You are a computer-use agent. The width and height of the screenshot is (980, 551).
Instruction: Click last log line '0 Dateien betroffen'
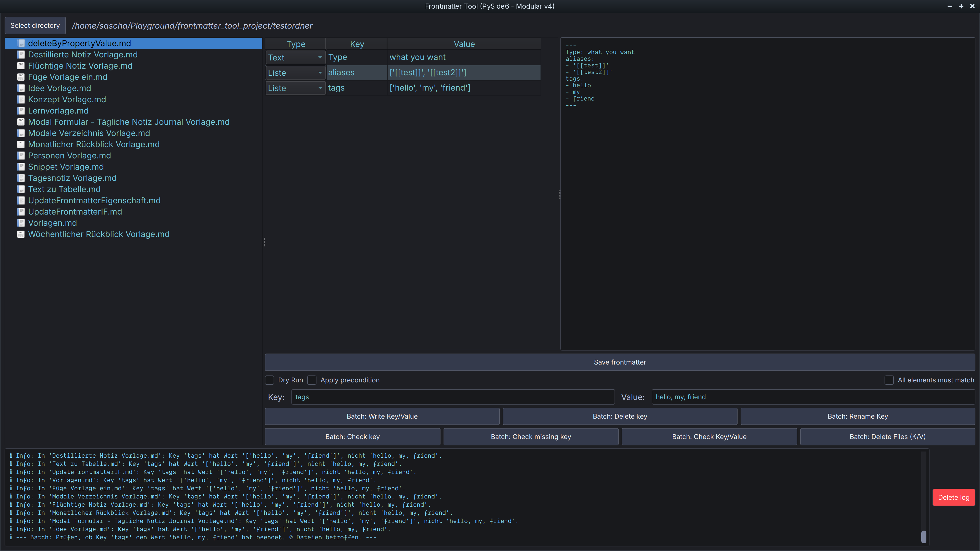pyautogui.click(x=192, y=537)
